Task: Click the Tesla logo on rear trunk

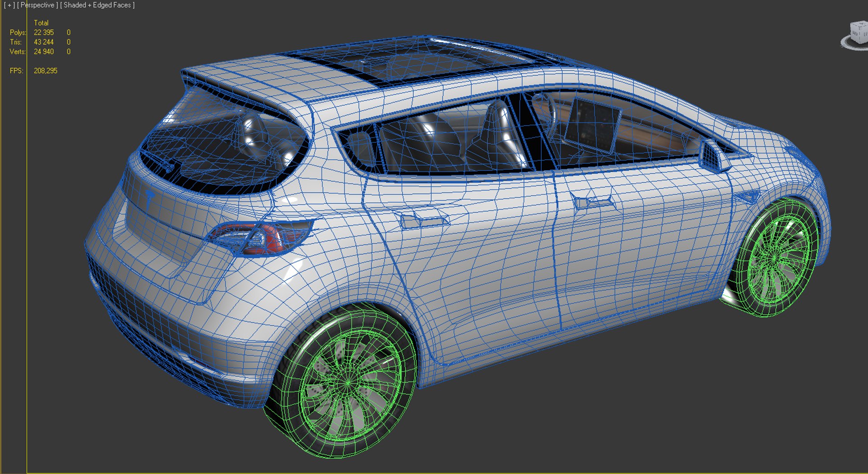Action: [x=149, y=199]
